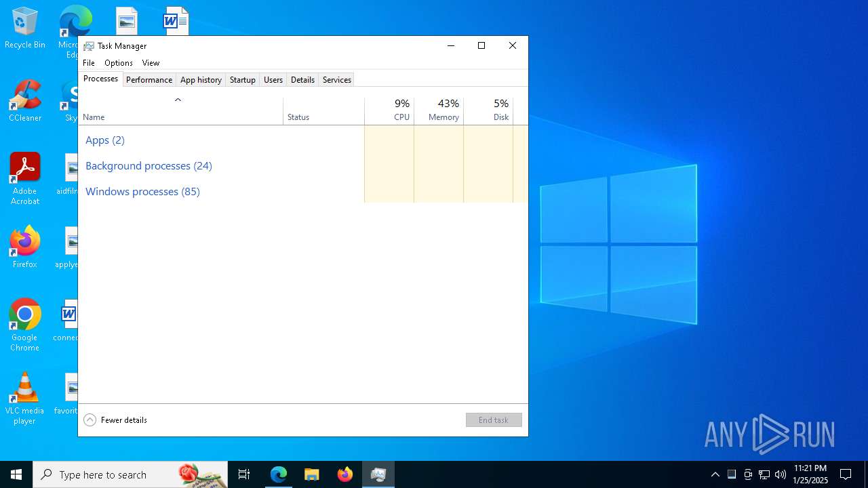Close the Task Manager window
The height and width of the screenshot is (488, 868).
513,45
